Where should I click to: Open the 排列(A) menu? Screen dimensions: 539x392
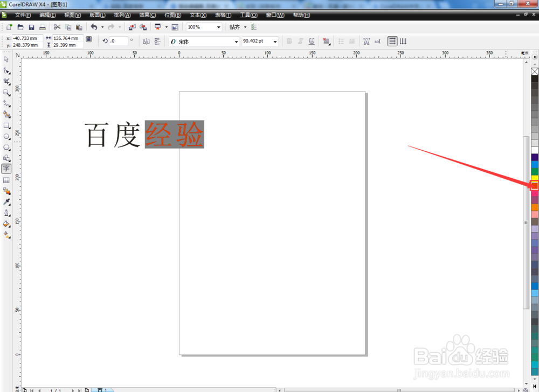(122, 15)
